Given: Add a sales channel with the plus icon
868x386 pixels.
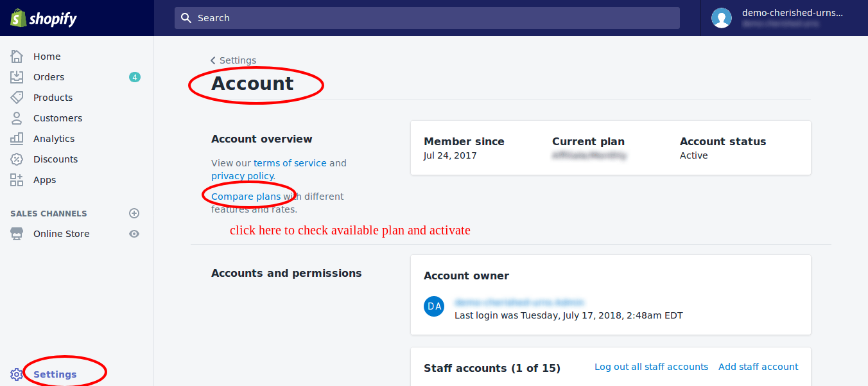Looking at the screenshot, I should pyautogui.click(x=134, y=213).
